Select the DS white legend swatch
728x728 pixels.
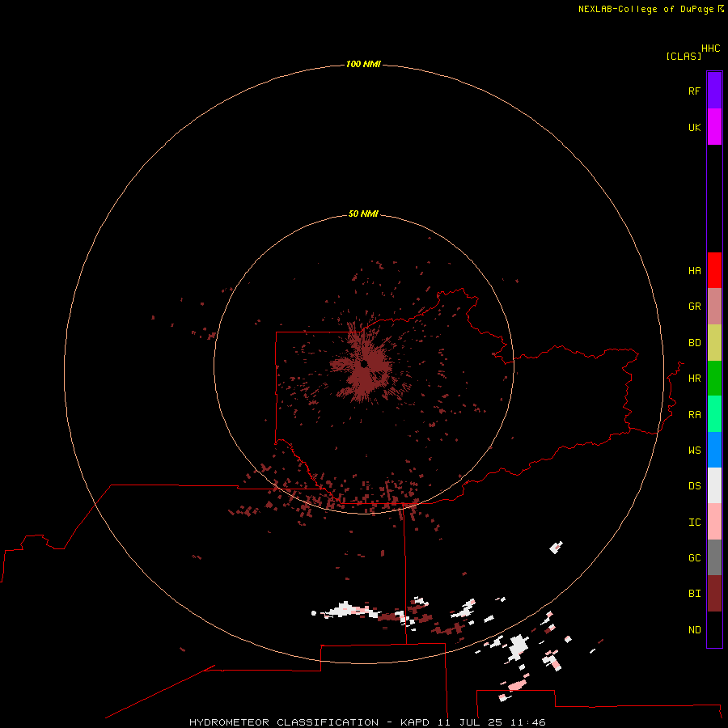click(x=714, y=485)
